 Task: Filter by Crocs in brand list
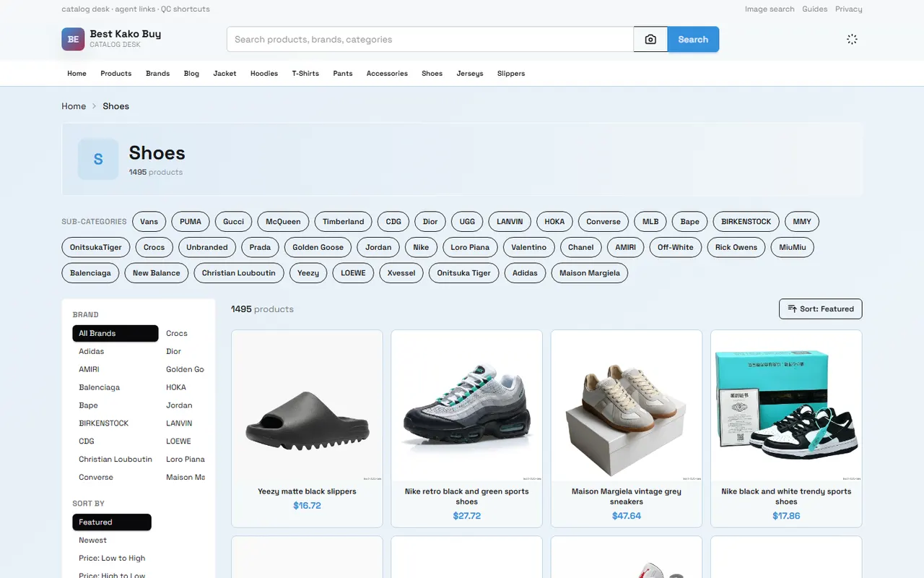point(177,333)
